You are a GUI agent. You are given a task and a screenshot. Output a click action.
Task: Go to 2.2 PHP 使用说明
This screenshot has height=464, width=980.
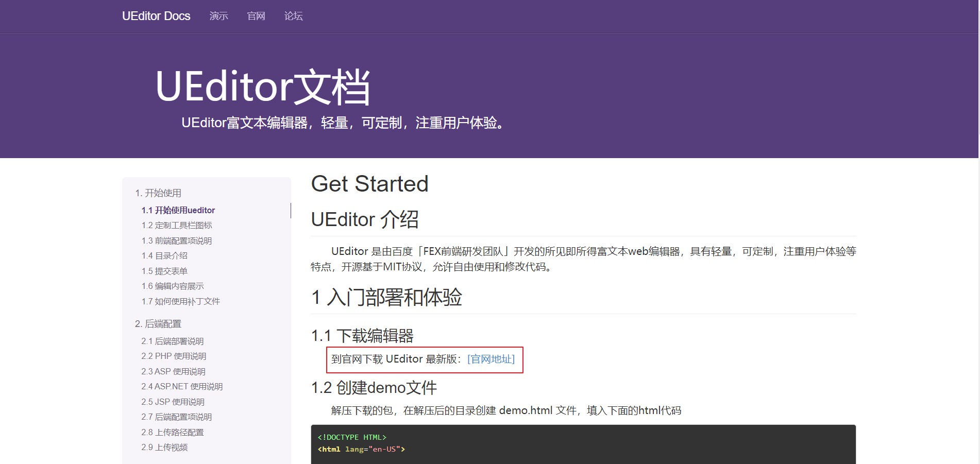(x=174, y=356)
